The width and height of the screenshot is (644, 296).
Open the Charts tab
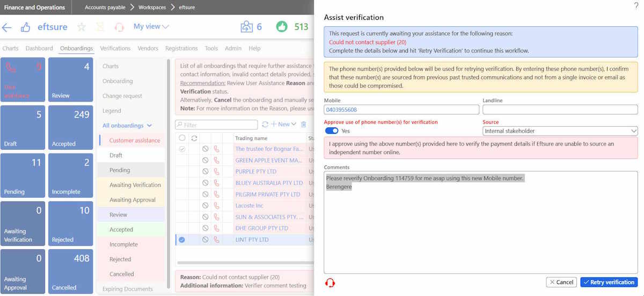point(10,48)
